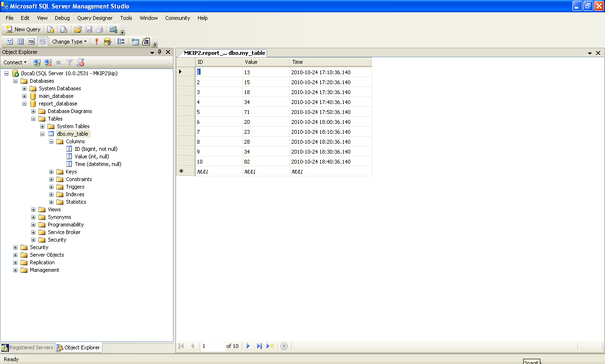Switch to the Registered Servers tab
This screenshot has width=605, height=364.
click(27, 347)
